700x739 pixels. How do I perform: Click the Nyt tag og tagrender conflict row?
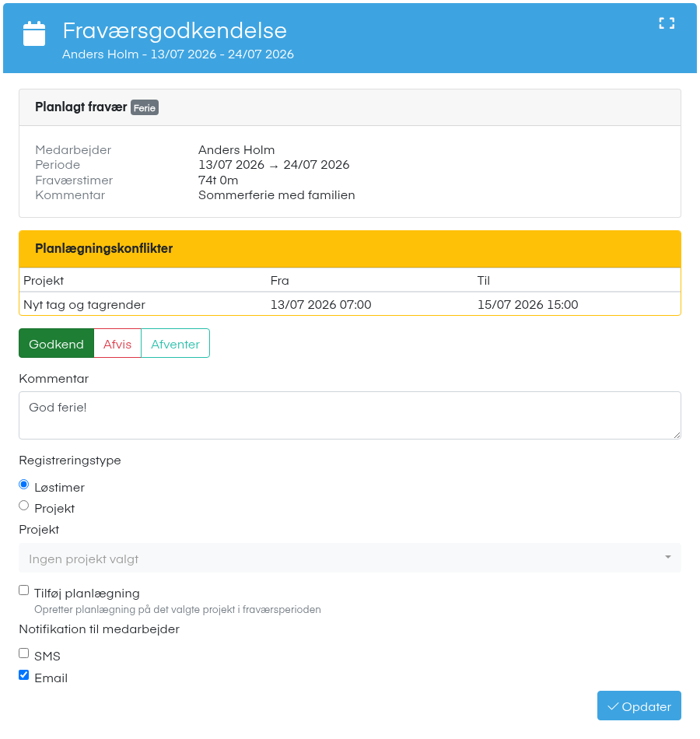click(x=350, y=304)
